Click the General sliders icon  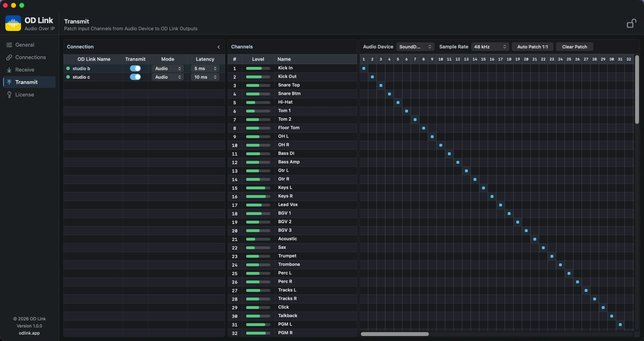click(x=9, y=45)
